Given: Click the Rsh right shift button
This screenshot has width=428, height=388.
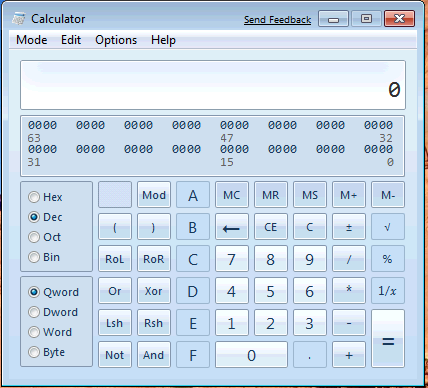Looking at the screenshot, I should point(154,323).
